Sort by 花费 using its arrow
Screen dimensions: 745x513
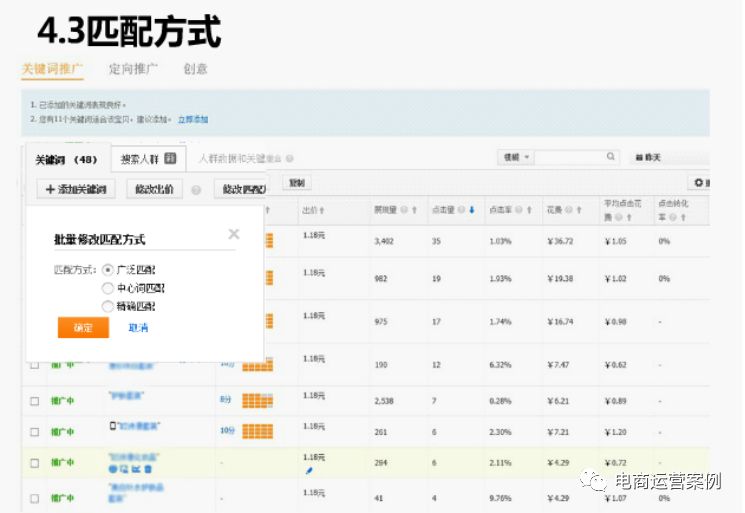pos(579,209)
